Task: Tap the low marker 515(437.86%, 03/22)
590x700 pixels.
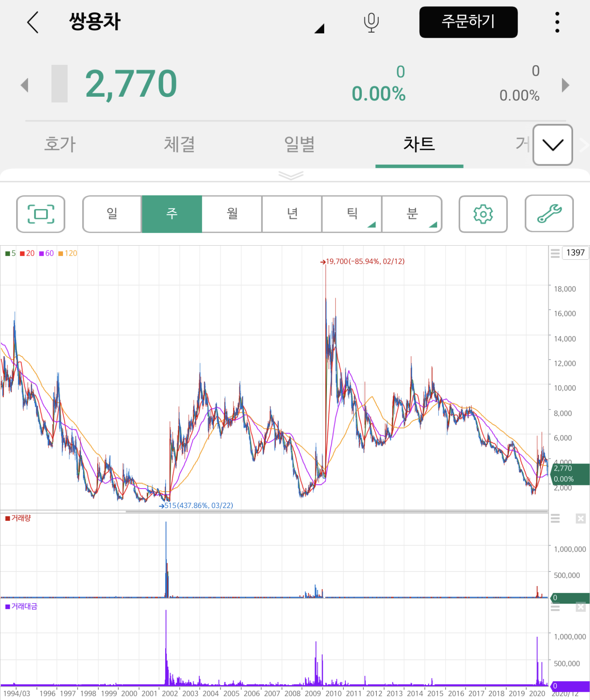Action: coord(196,506)
